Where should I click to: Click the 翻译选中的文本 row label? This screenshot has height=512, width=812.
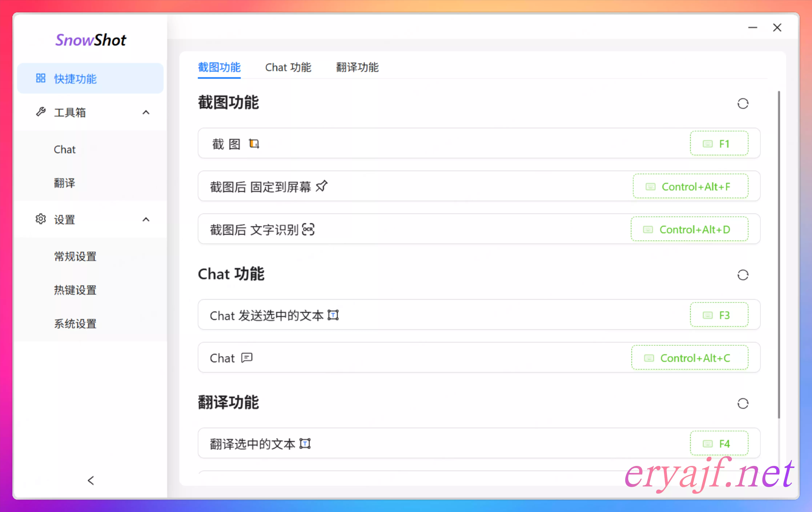[x=253, y=444]
